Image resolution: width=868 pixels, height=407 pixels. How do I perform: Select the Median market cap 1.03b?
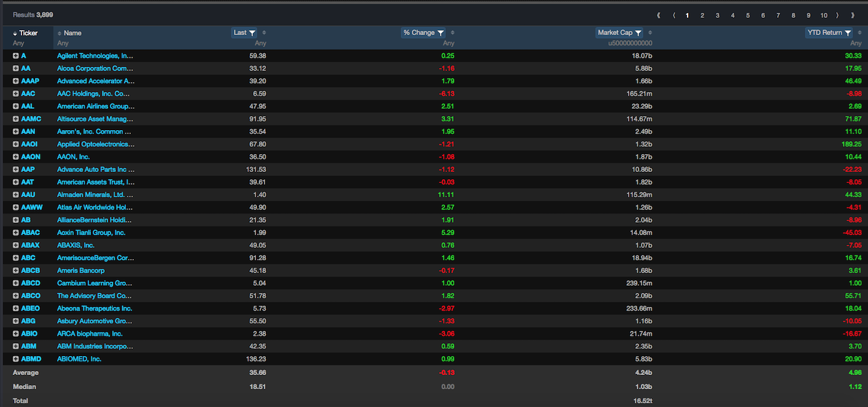tap(643, 387)
